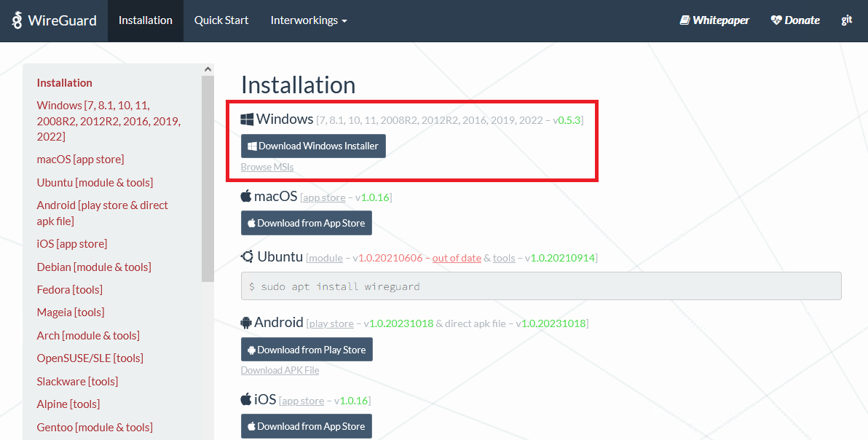The image size is (868, 440).
Task: Open the Whitepaper link with book icon
Action: 714,20
